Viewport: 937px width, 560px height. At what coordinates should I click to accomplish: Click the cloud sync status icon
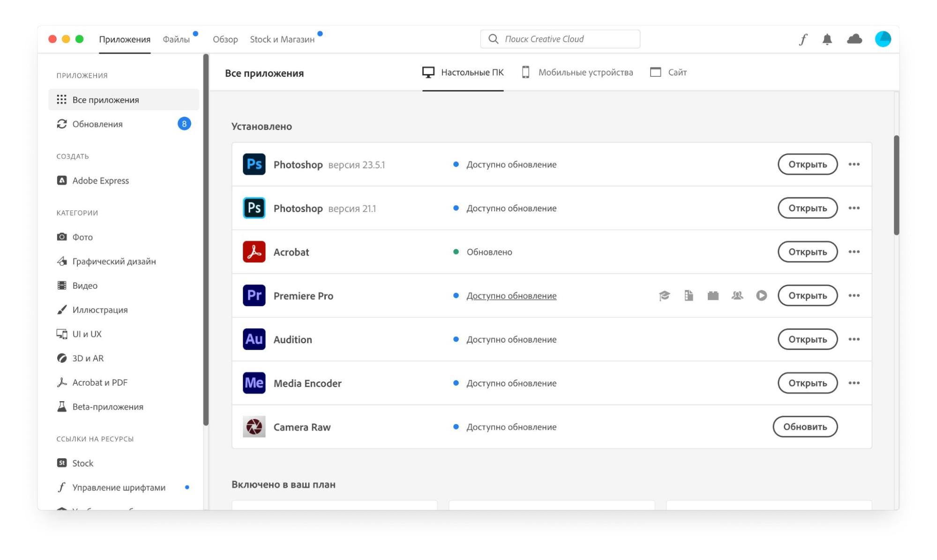(x=854, y=39)
